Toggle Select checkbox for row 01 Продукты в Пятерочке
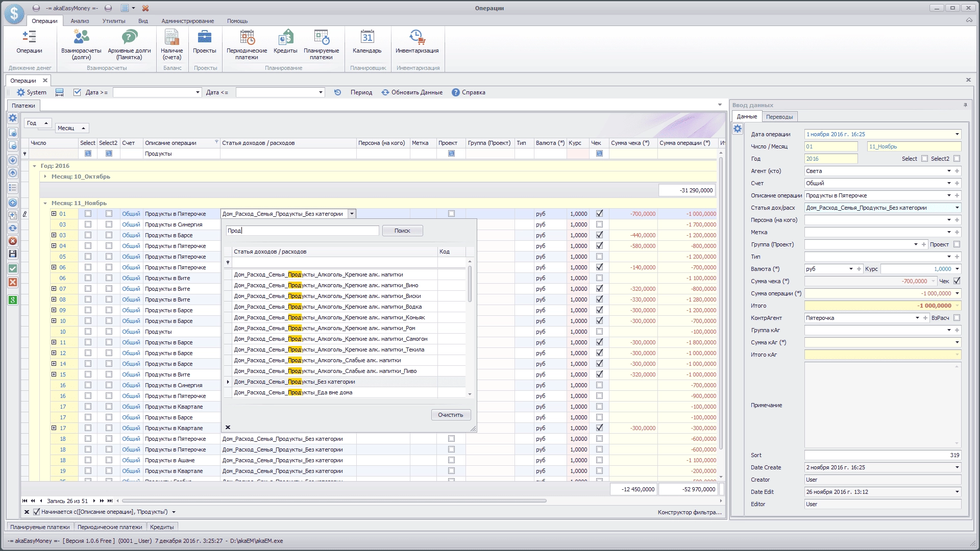Screen dimensions: 980x551 (x=88, y=214)
